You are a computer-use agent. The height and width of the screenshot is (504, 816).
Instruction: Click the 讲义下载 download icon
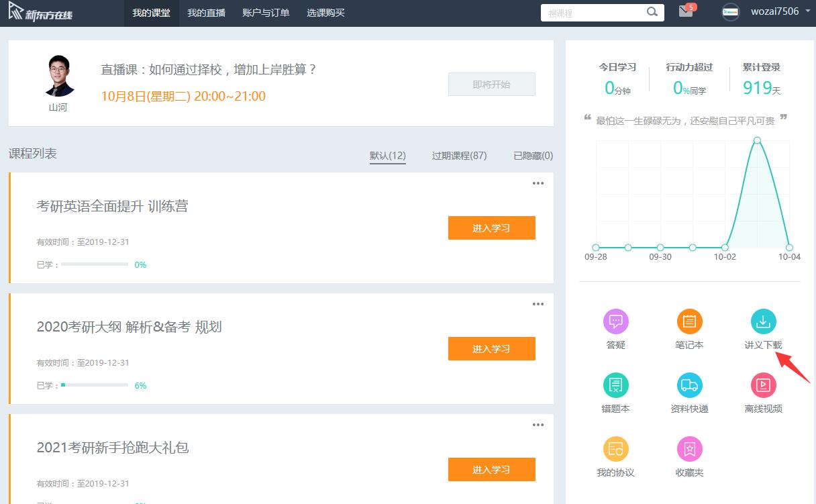[763, 321]
